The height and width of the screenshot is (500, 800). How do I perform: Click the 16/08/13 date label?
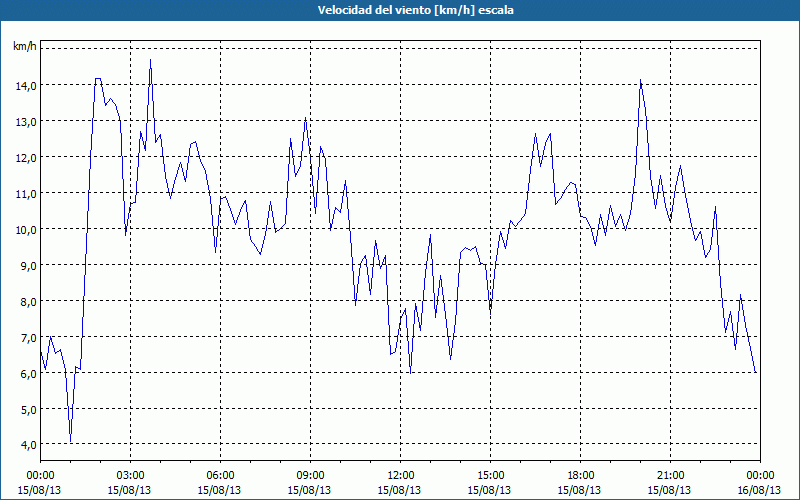pyautogui.click(x=760, y=490)
